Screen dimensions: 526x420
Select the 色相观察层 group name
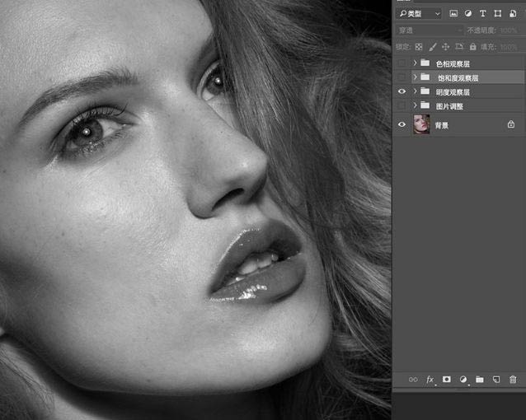click(453, 63)
